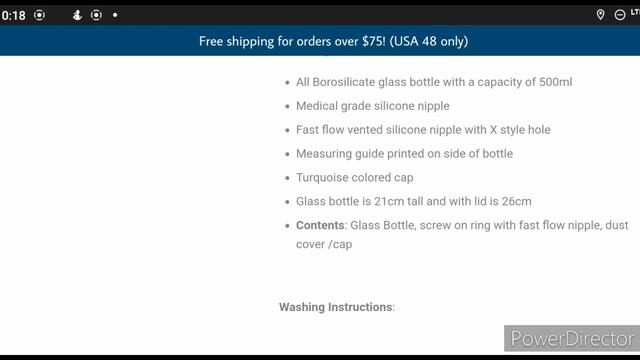Click the Borosilicate glass bottle capacity line
Viewport: 640px width, 360px height.
click(434, 82)
